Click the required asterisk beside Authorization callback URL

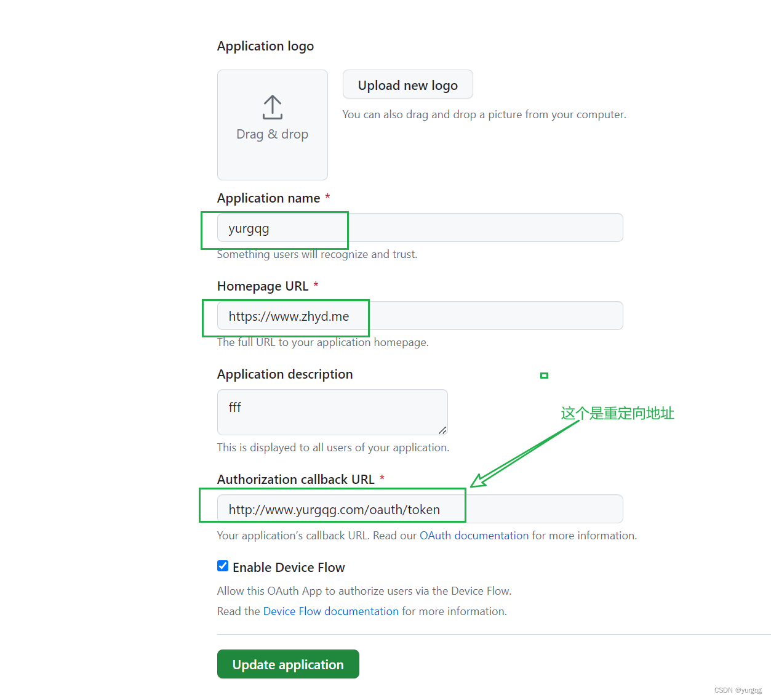tap(382, 478)
